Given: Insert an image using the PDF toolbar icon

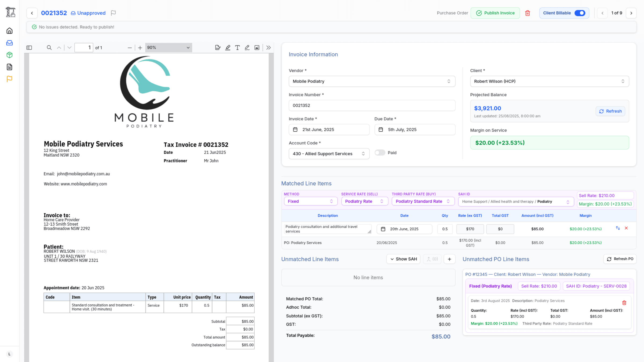Looking at the screenshot, I should pos(257,47).
